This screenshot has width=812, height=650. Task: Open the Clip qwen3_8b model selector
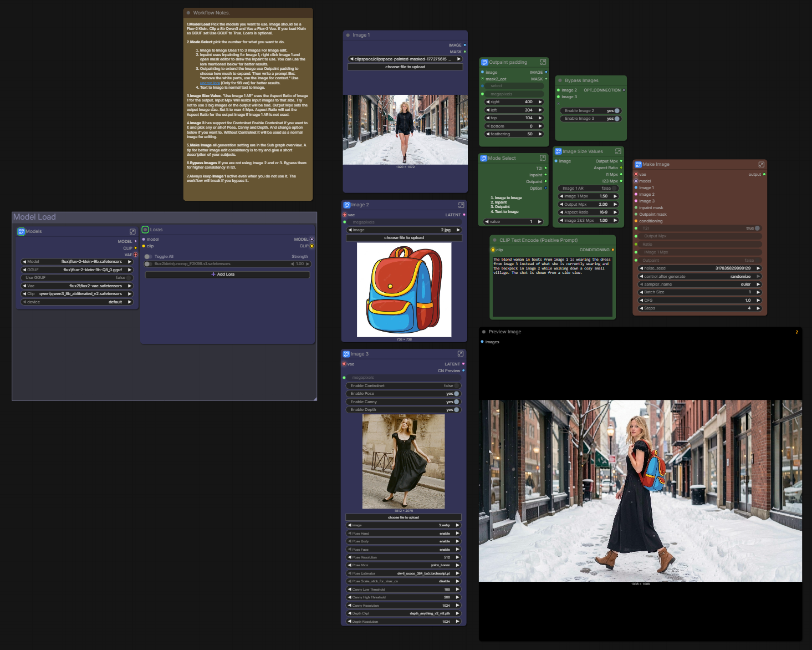[77, 294]
